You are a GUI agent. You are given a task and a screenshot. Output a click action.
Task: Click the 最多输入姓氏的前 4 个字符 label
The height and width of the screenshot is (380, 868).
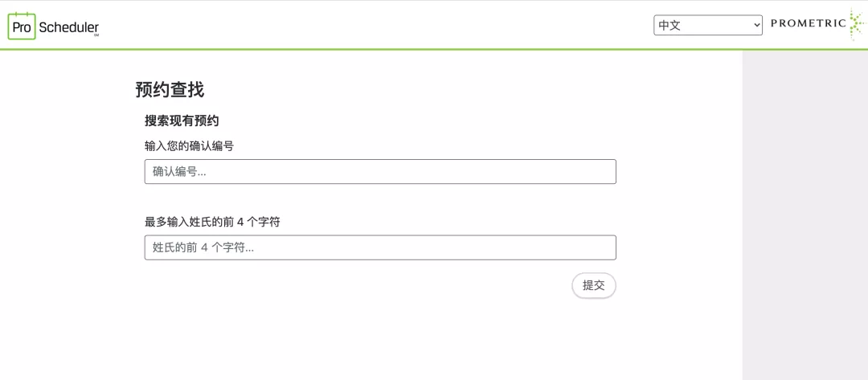(x=212, y=221)
